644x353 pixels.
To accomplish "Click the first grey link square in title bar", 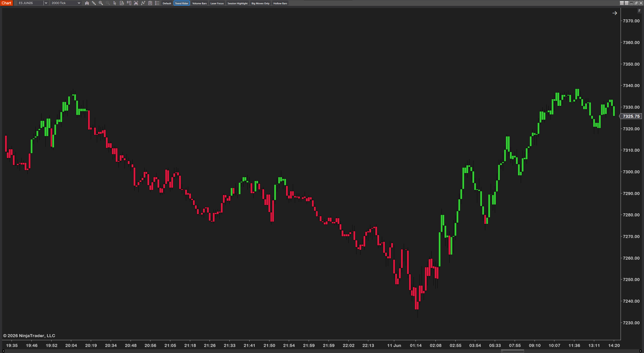I will (622, 3).
